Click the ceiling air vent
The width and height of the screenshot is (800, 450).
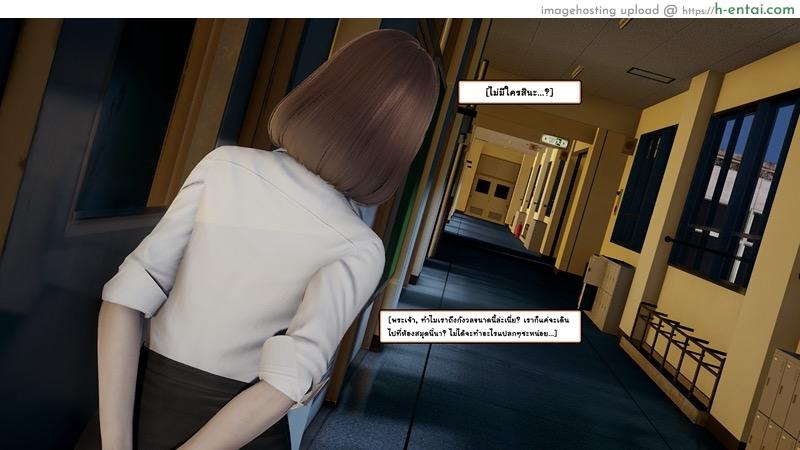point(650,74)
